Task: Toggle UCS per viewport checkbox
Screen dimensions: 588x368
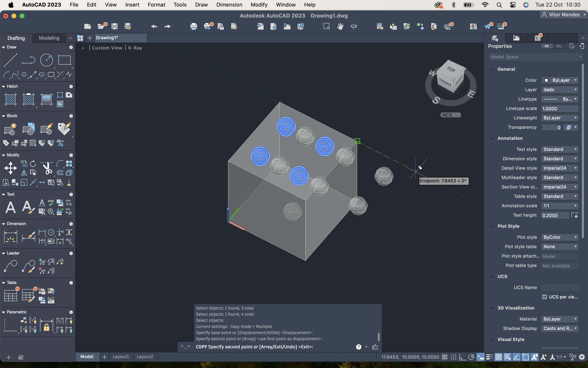Action: pyautogui.click(x=544, y=297)
